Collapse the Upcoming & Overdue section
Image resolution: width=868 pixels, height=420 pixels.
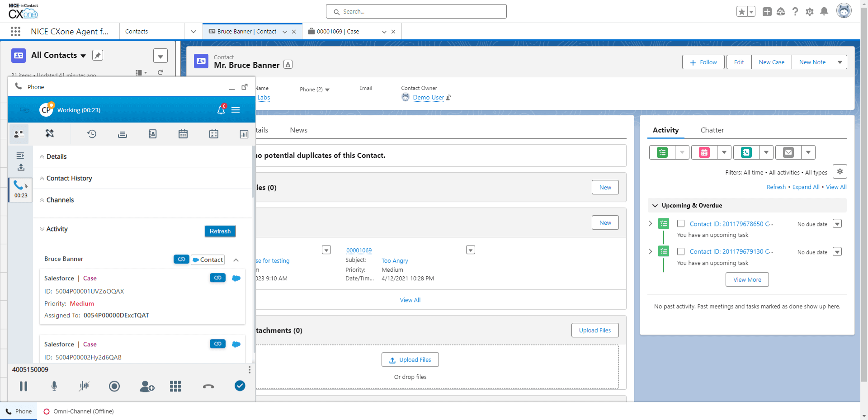[655, 205]
